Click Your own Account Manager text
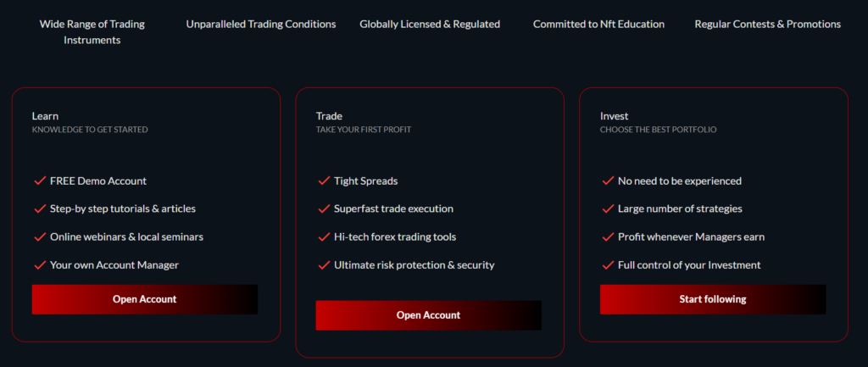Image resolution: width=868 pixels, height=367 pixels. (114, 264)
